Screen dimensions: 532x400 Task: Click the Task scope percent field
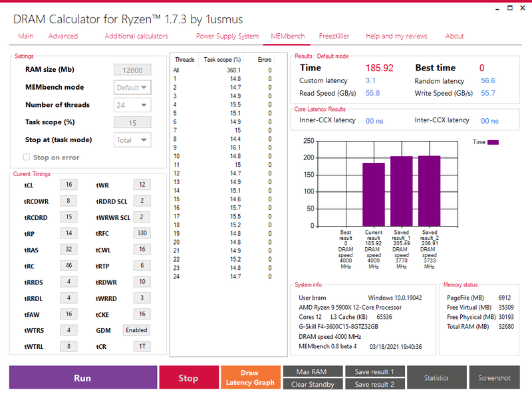coord(132,123)
